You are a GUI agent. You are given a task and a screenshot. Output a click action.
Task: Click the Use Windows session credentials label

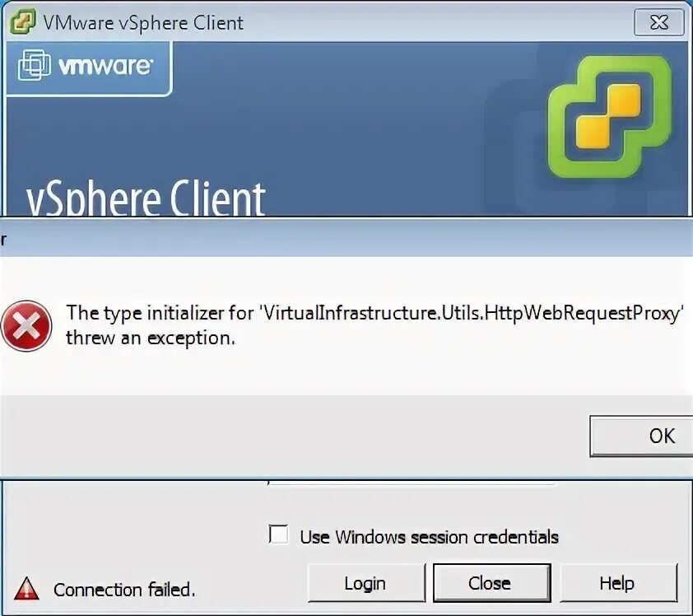tap(429, 537)
